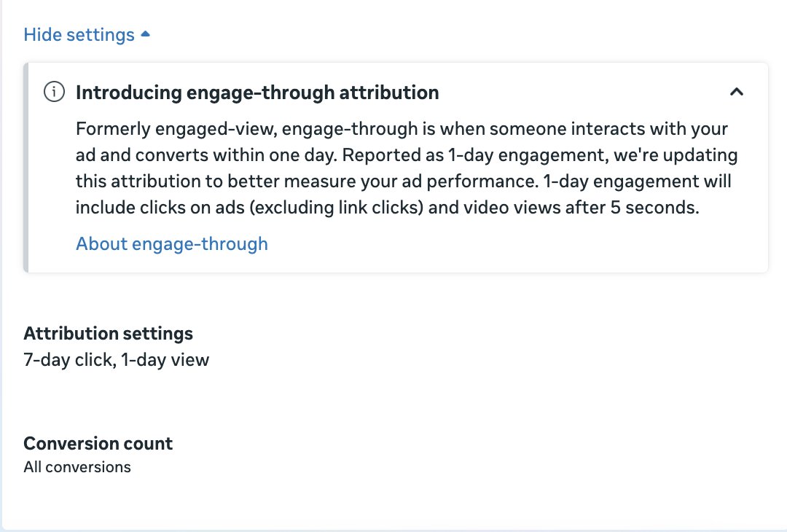Click the '7-day click, 1-day view' value
Screen dimensions: 787x532
tap(117, 359)
